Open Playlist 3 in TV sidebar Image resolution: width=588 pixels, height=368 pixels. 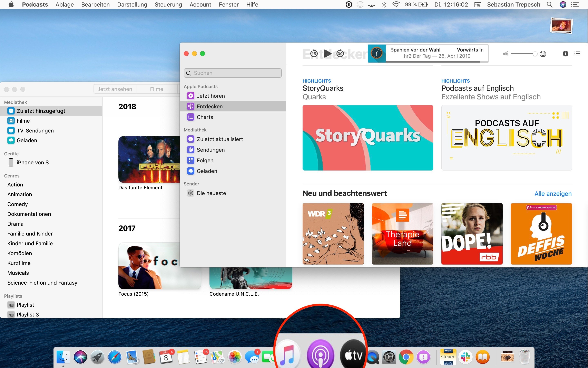click(x=51, y=314)
